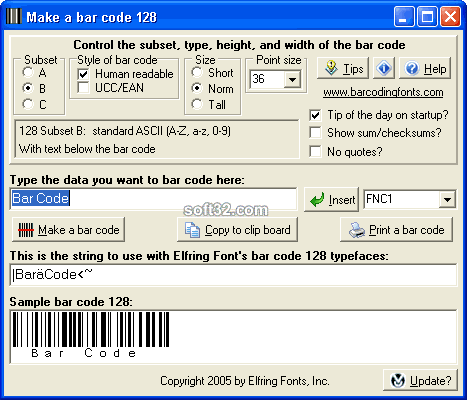Click the Elfring font string output field
467x400 pixels.
point(233,275)
